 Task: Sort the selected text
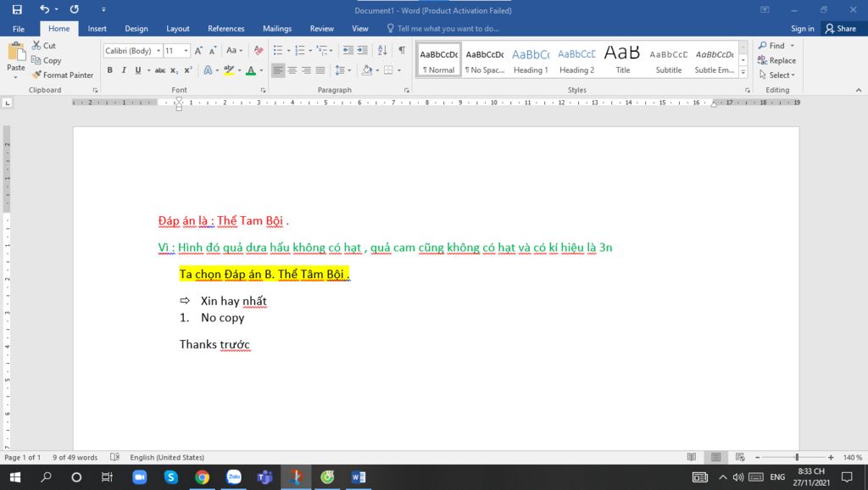click(382, 50)
